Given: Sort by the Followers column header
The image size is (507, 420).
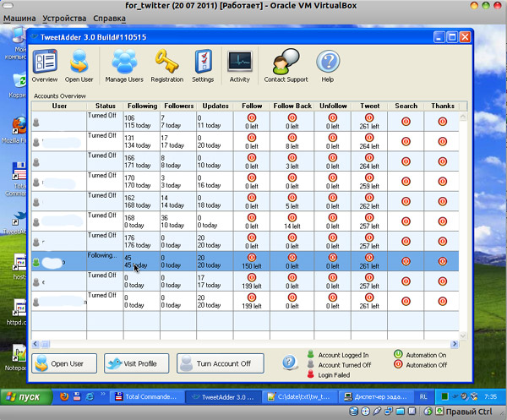Looking at the screenshot, I should click(178, 106).
